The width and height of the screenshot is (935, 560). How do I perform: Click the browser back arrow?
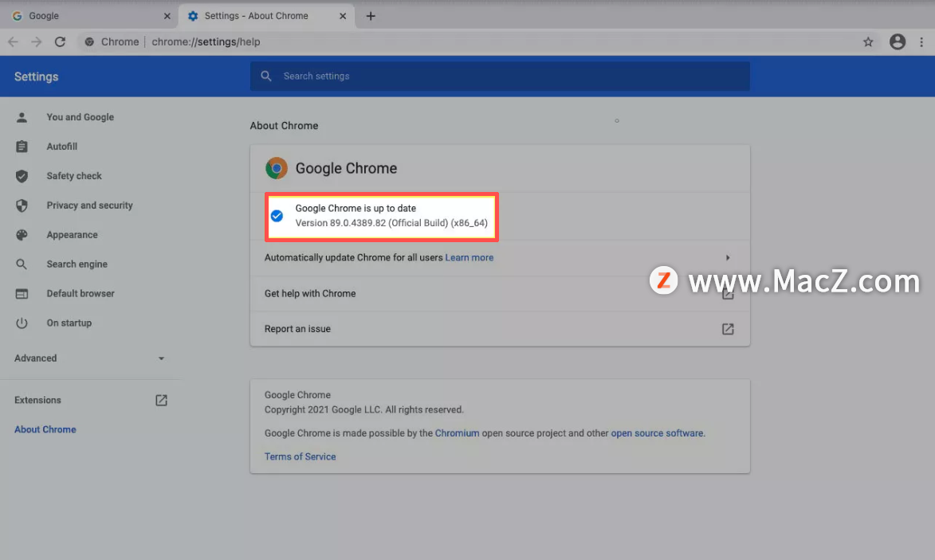pyautogui.click(x=13, y=41)
